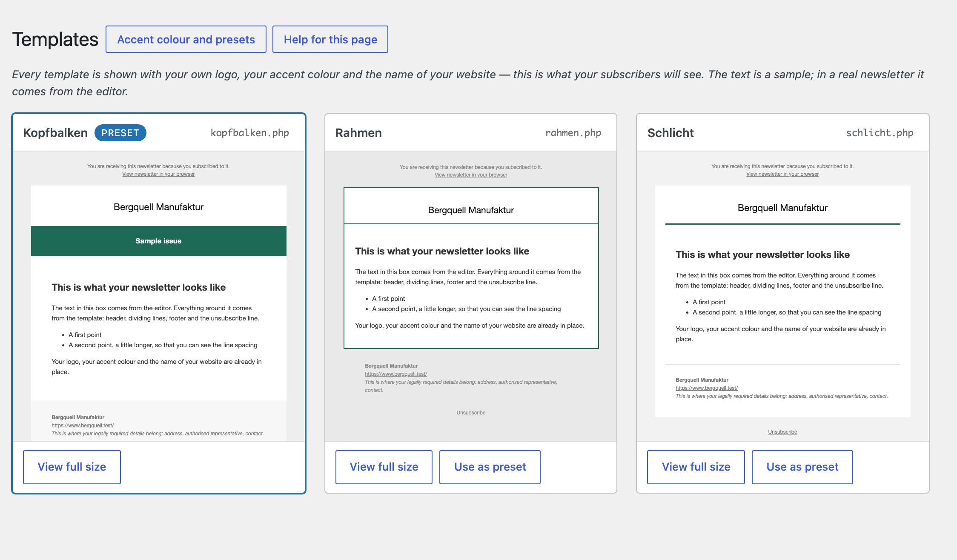The height and width of the screenshot is (560, 957).
Task: Click the green 'Sample issue' header bar
Action: [x=159, y=241]
